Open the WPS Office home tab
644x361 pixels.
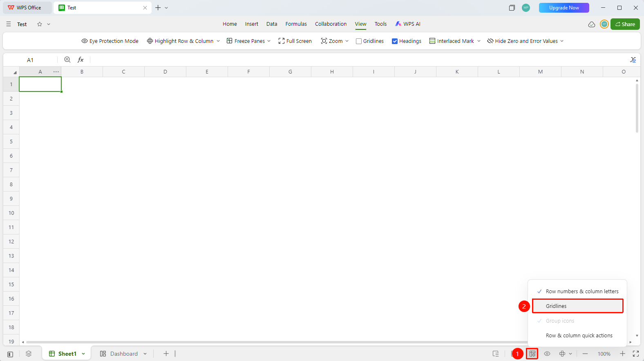(x=27, y=8)
